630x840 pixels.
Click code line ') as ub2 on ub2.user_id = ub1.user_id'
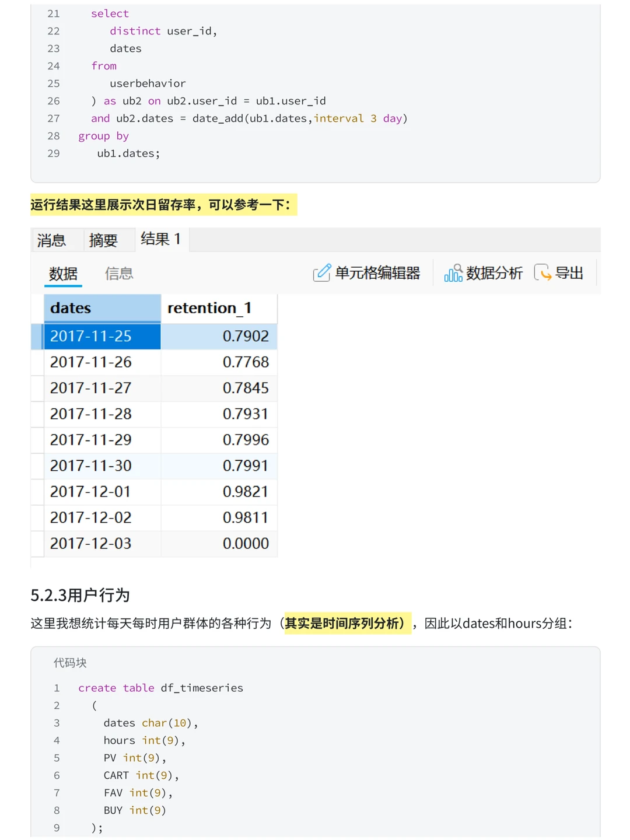coord(208,101)
